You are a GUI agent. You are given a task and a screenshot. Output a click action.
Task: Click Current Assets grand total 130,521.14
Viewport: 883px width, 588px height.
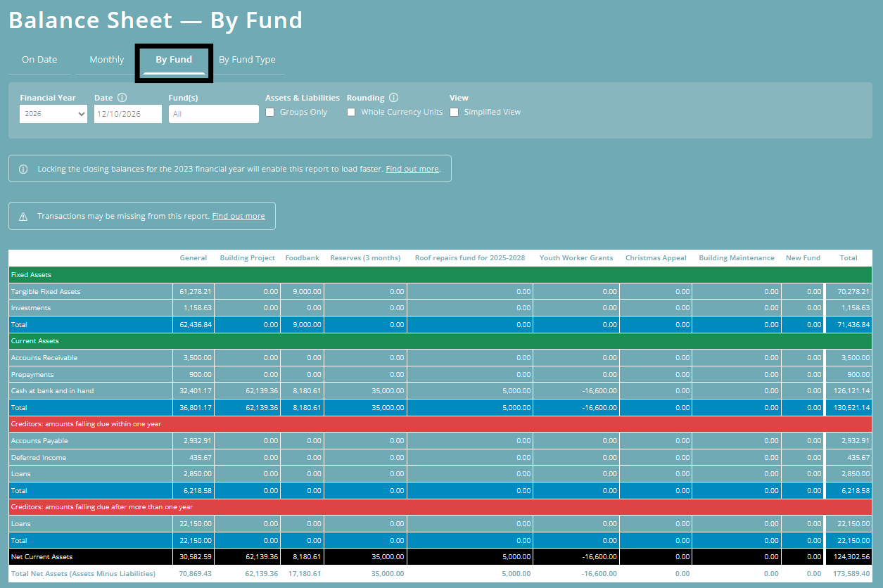point(851,408)
